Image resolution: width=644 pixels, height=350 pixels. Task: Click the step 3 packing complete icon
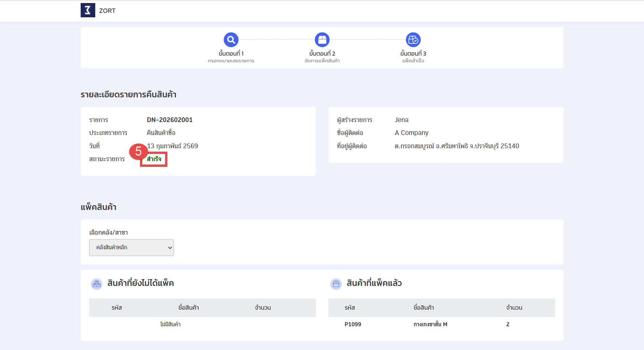413,40
